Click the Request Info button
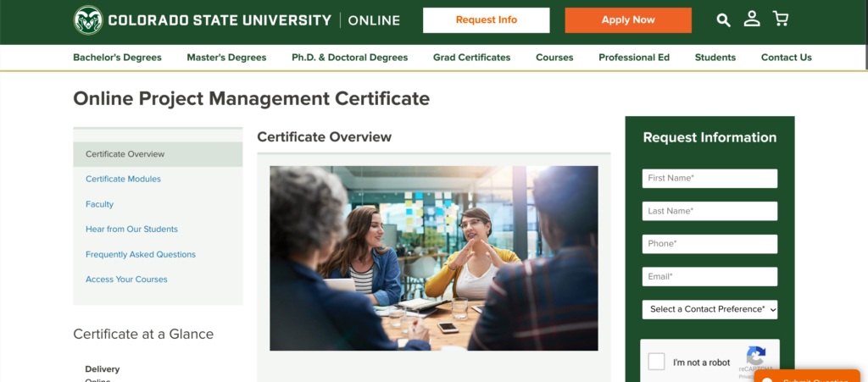The image size is (868, 382). tap(486, 20)
